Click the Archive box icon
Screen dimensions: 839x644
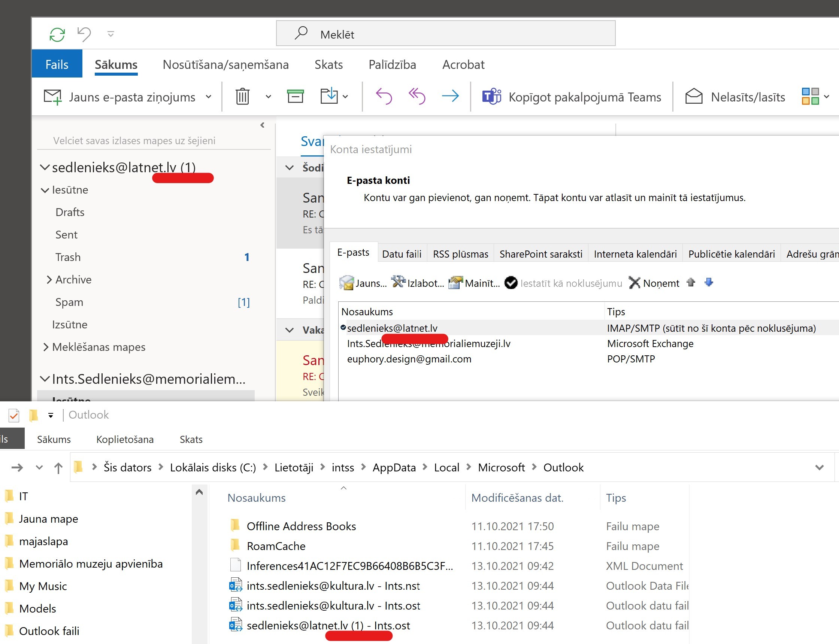click(295, 97)
